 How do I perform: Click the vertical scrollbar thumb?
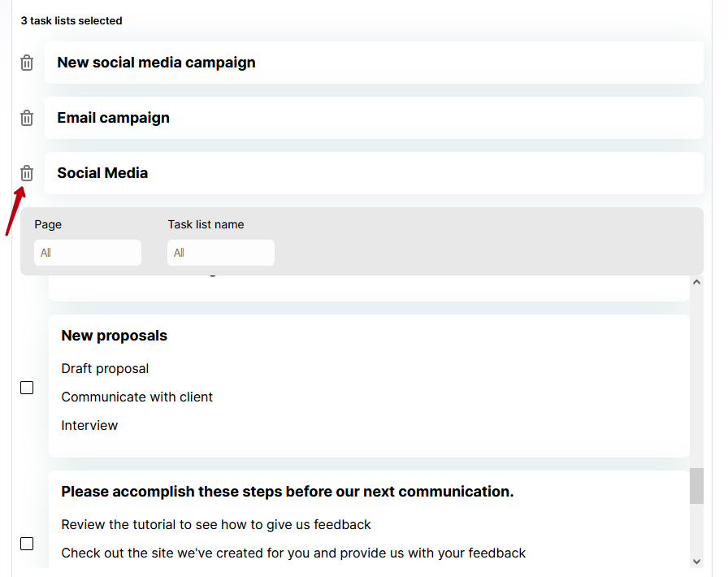point(696,486)
